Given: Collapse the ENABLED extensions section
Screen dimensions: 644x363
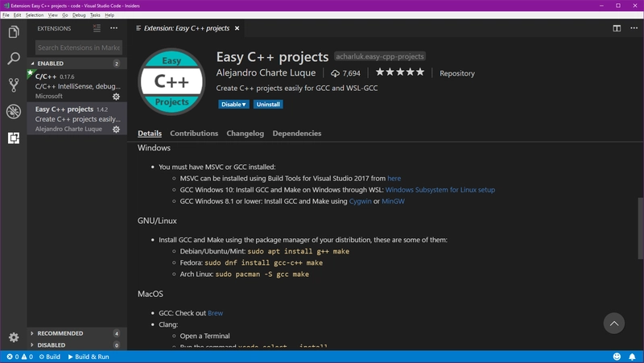Looking at the screenshot, I should coord(49,64).
